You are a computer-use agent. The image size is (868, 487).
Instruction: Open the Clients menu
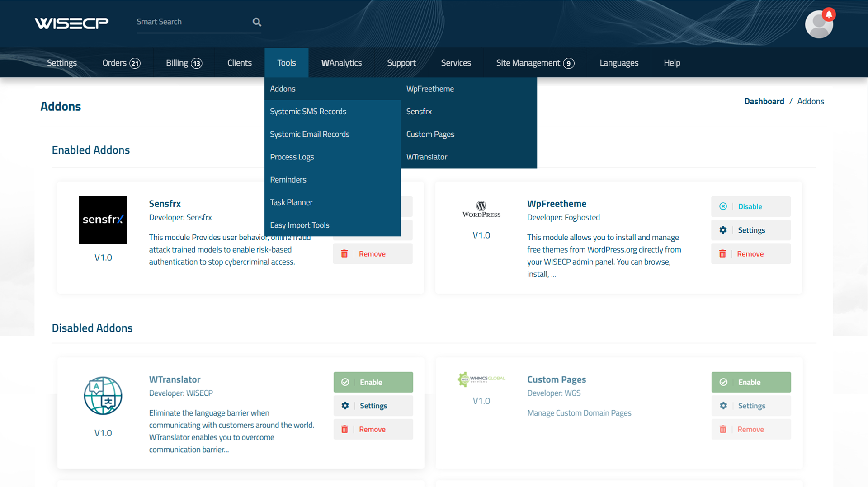[240, 63]
